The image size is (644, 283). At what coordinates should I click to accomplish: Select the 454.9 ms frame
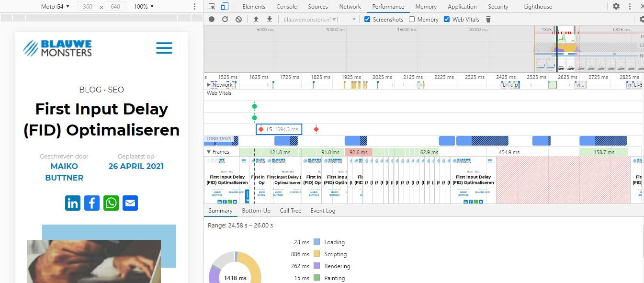click(x=508, y=152)
